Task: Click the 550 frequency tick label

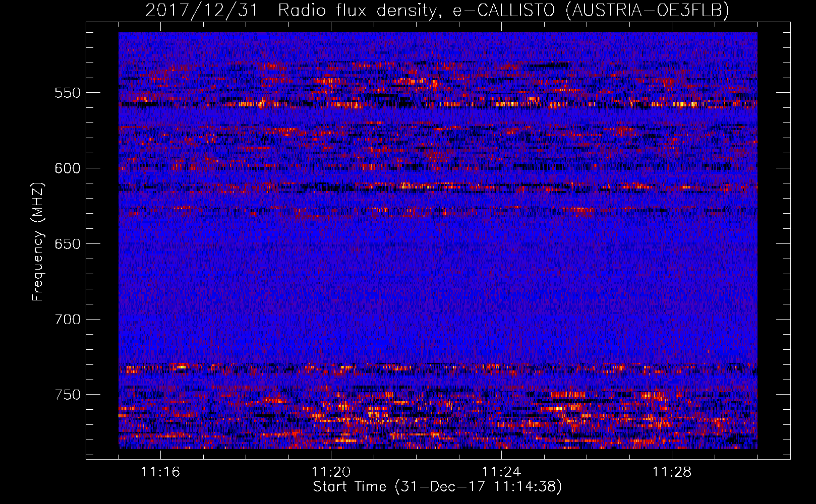Action: coord(68,93)
